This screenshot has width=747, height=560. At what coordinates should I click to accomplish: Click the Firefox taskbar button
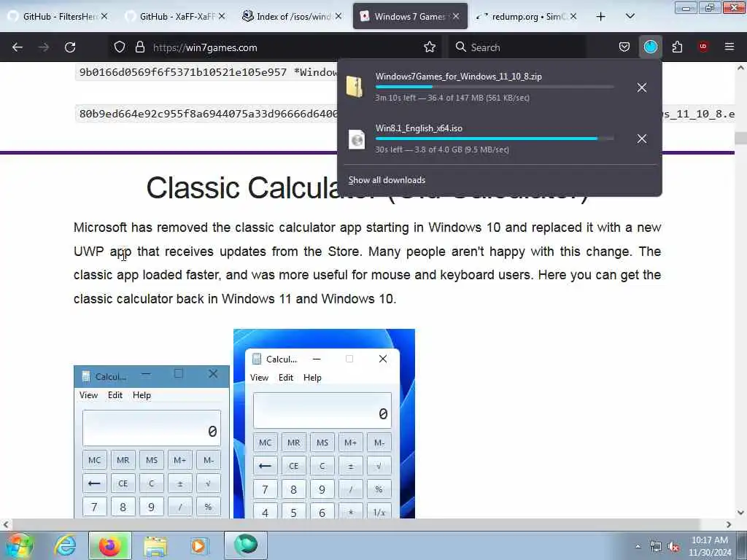pyautogui.click(x=109, y=545)
